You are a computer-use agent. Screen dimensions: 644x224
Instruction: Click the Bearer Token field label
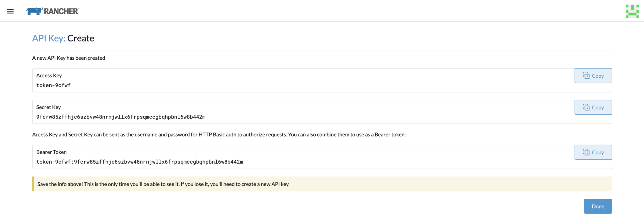click(x=51, y=152)
